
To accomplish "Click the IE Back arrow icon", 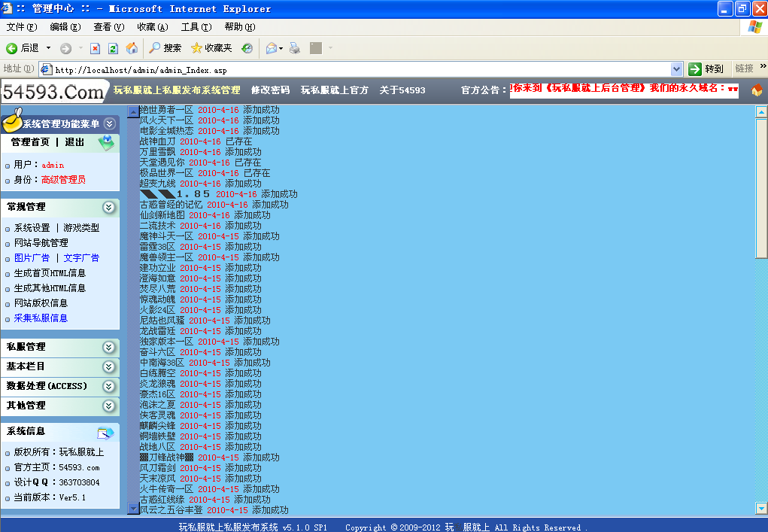I will (12, 48).
